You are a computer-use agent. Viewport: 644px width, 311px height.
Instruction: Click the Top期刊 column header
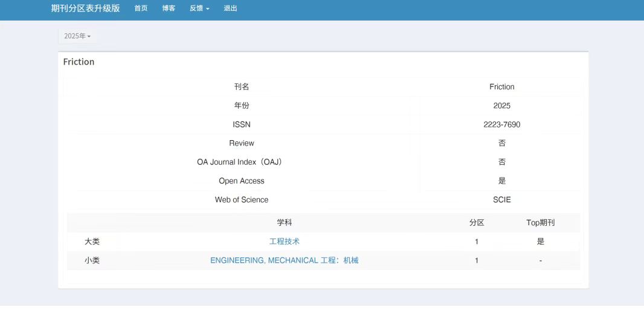click(540, 222)
